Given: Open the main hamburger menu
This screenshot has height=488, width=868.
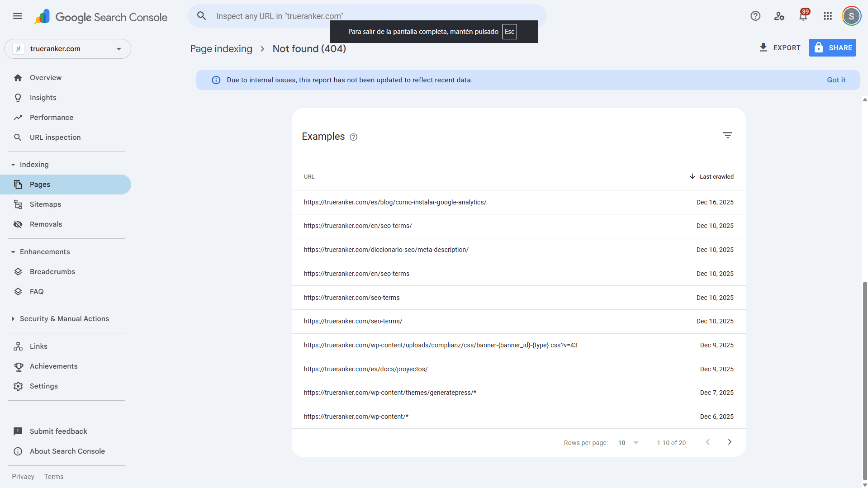Looking at the screenshot, I should (18, 16).
